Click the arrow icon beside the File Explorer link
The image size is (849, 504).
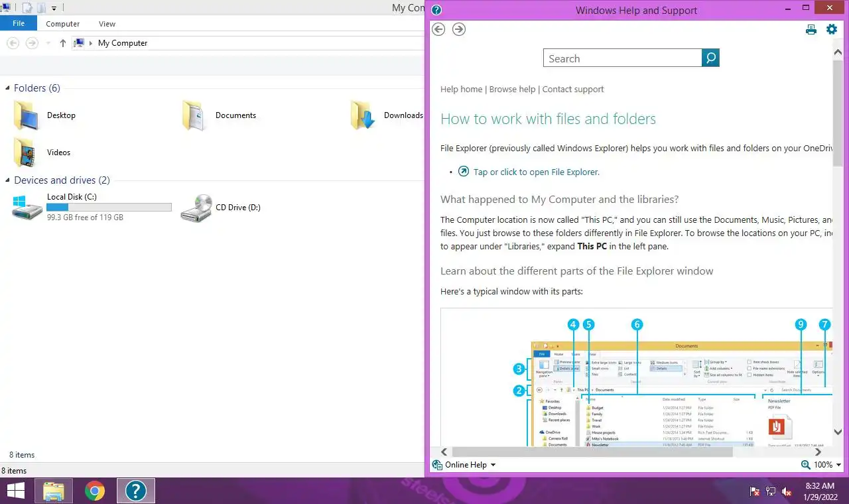464,171
